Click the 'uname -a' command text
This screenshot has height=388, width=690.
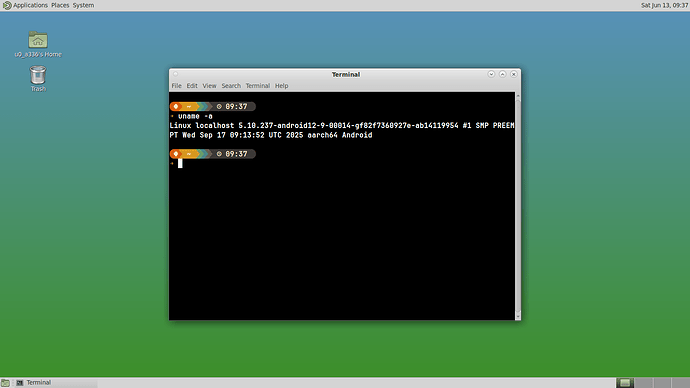coord(195,117)
